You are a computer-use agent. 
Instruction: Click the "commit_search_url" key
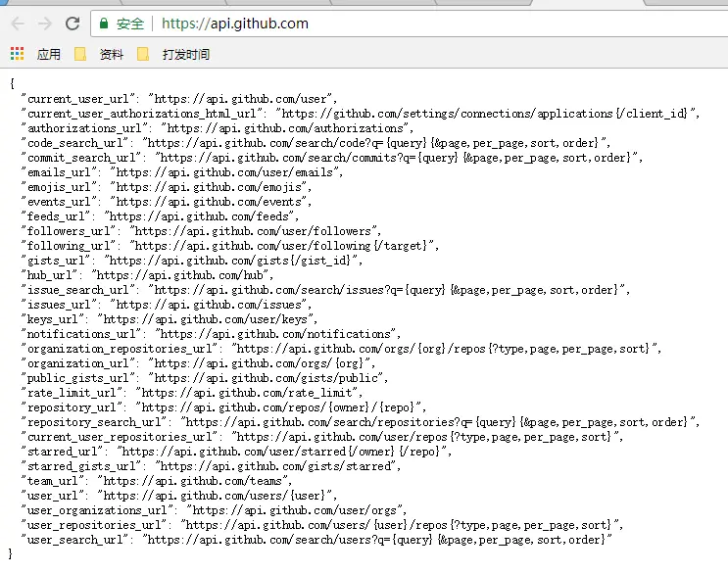[80, 158]
